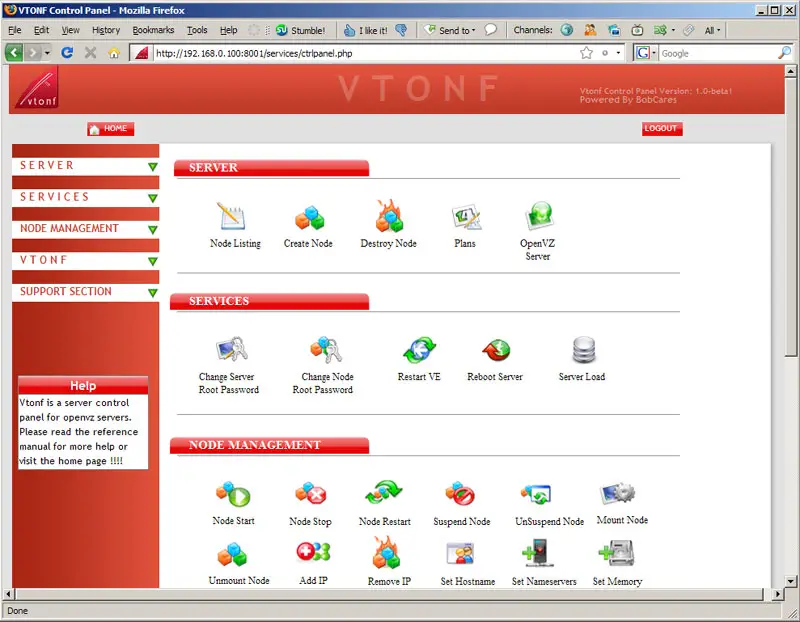This screenshot has height=622, width=800.
Task: Click the I like it! thumbs-up button
Action: pyautogui.click(x=366, y=31)
